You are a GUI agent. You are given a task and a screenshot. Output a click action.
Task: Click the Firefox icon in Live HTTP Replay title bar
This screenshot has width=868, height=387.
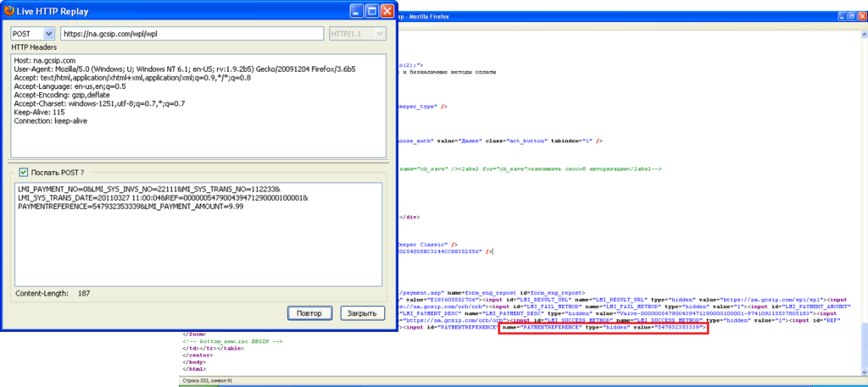click(x=8, y=10)
